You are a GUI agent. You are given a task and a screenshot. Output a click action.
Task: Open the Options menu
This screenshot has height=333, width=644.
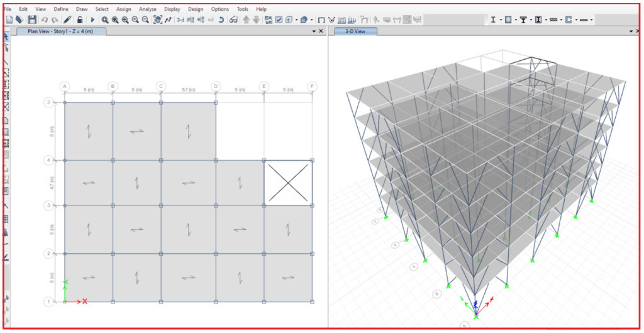[220, 9]
